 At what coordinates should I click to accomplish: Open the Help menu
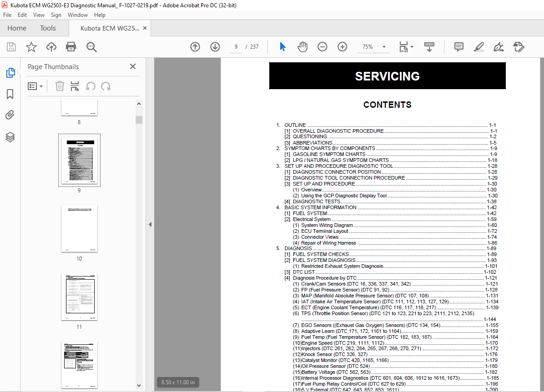click(100, 15)
